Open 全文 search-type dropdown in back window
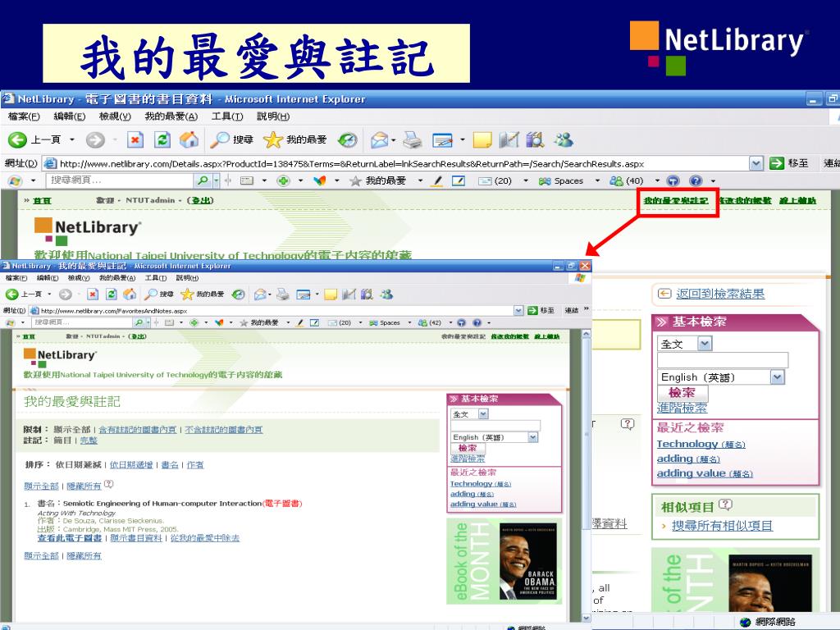This screenshot has height=630, width=840. tap(705, 344)
